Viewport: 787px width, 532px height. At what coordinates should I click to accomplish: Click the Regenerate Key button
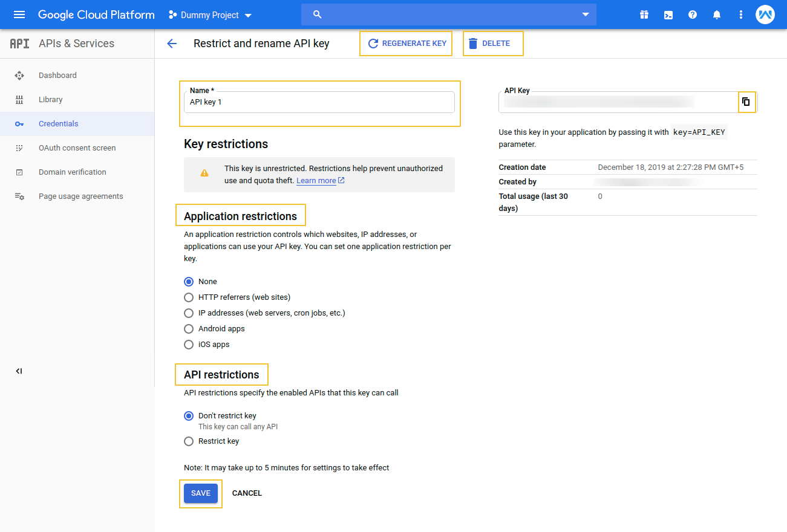click(x=407, y=44)
